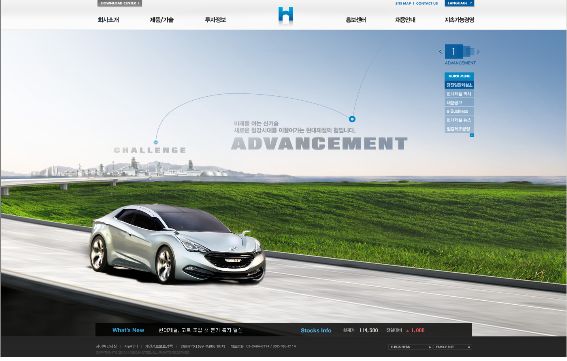Open the blue language dropdown at top right

point(459,3)
